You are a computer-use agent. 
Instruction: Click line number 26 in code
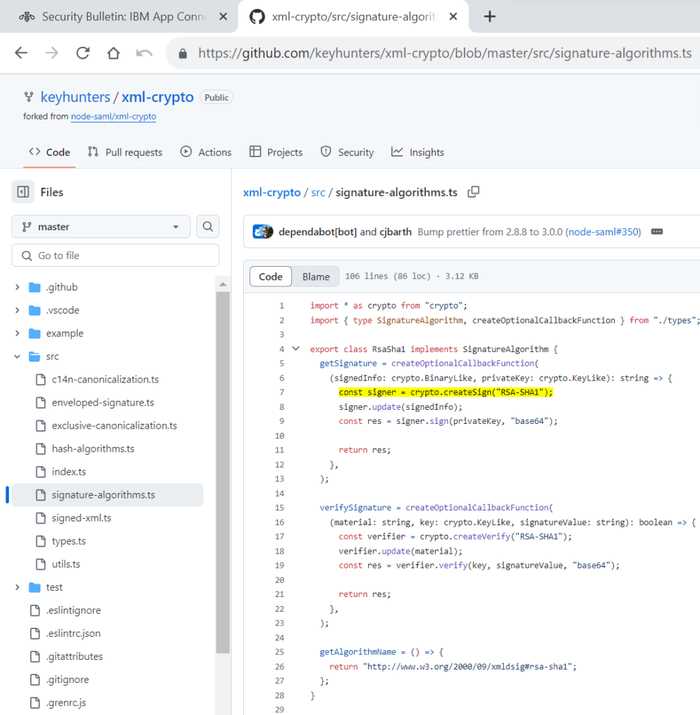pyautogui.click(x=280, y=666)
